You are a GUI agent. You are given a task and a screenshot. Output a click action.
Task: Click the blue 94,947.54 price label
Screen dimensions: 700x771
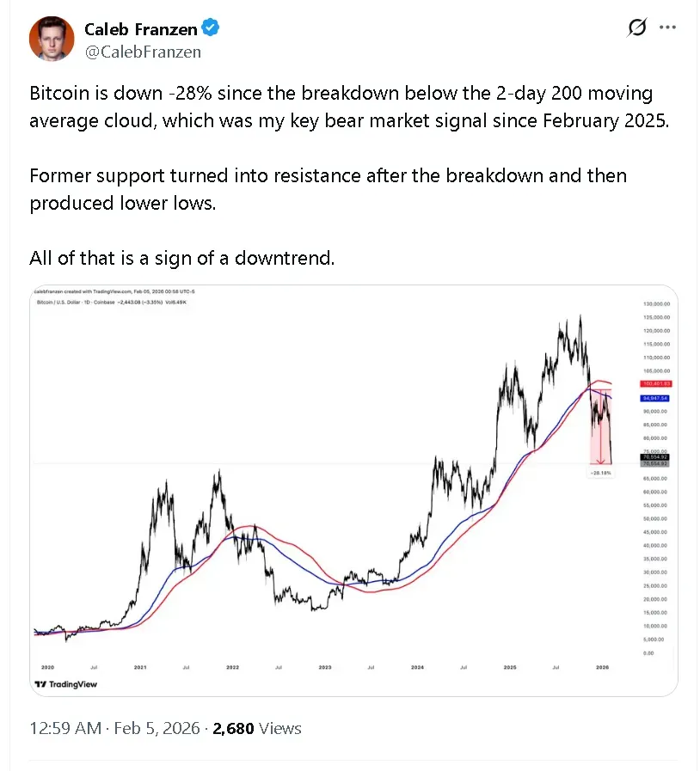click(x=654, y=399)
